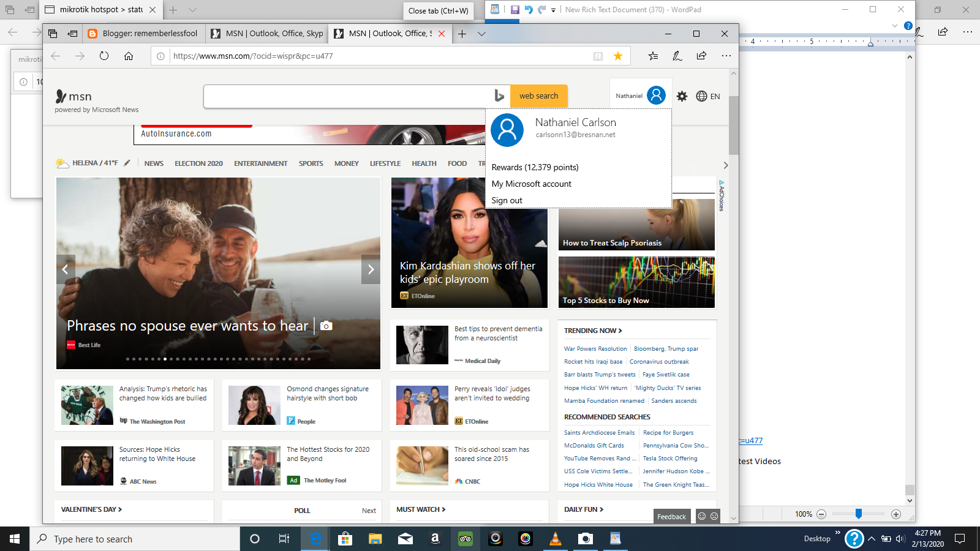Screen dimensions: 980x551
Task: Open the Favorites hub icon
Action: click(x=653, y=56)
